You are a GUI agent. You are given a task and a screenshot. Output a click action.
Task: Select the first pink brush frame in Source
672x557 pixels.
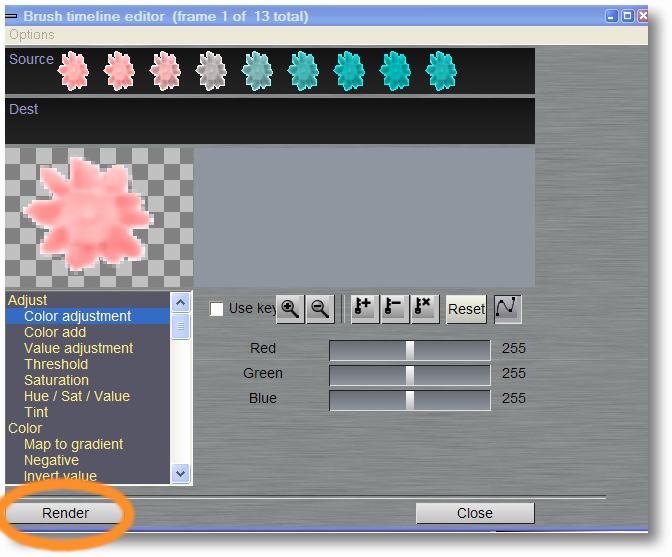pyautogui.click(x=74, y=71)
